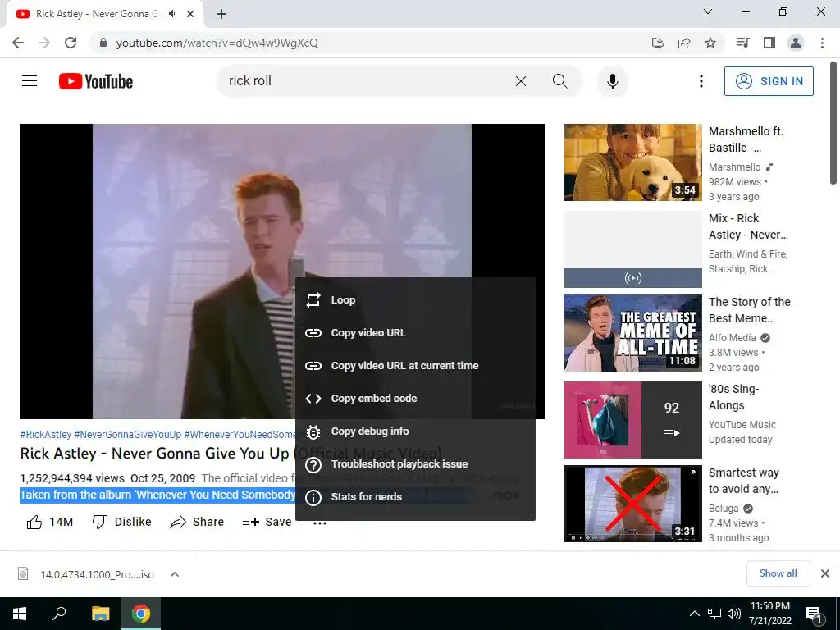Go back to the previous page
The width and height of the screenshot is (840, 630).
click(18, 43)
